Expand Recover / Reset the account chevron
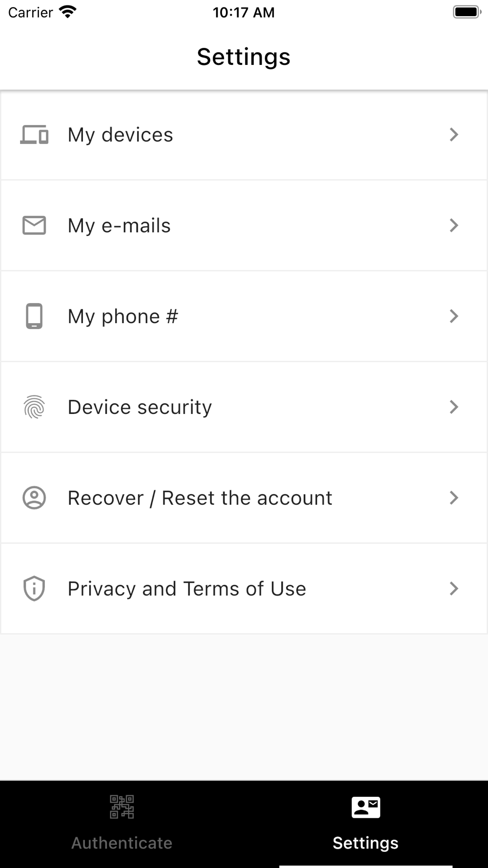The width and height of the screenshot is (488, 868). tap(454, 498)
